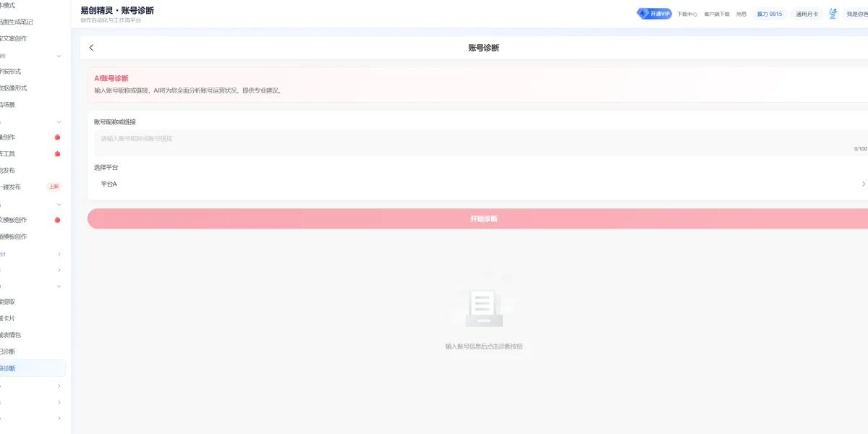Select the highlighted 诊断 sidebar item
Viewport: 868px width, 434px height.
tap(33, 368)
